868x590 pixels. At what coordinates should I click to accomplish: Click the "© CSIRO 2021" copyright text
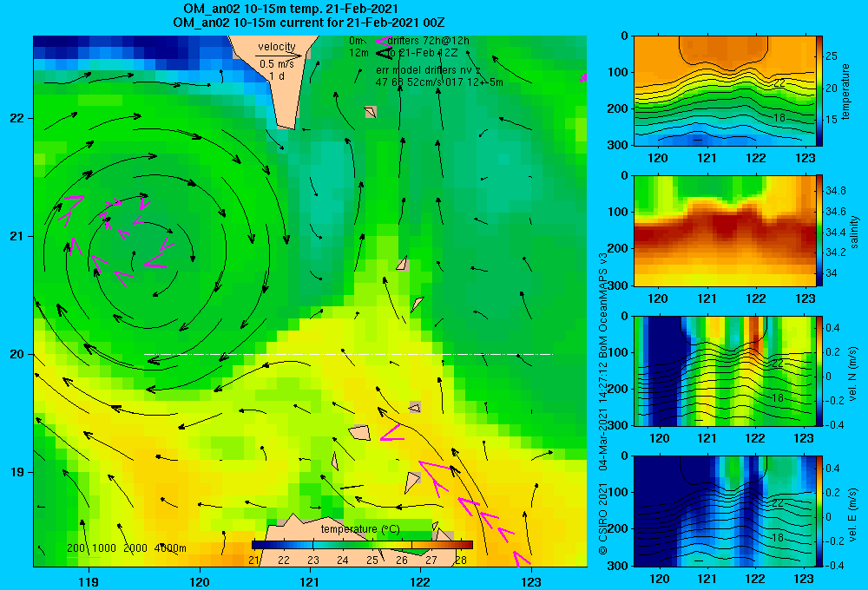(x=603, y=519)
